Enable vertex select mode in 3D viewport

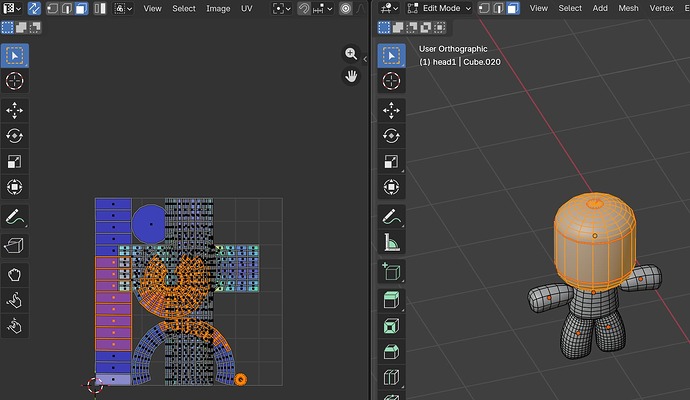tap(484, 8)
